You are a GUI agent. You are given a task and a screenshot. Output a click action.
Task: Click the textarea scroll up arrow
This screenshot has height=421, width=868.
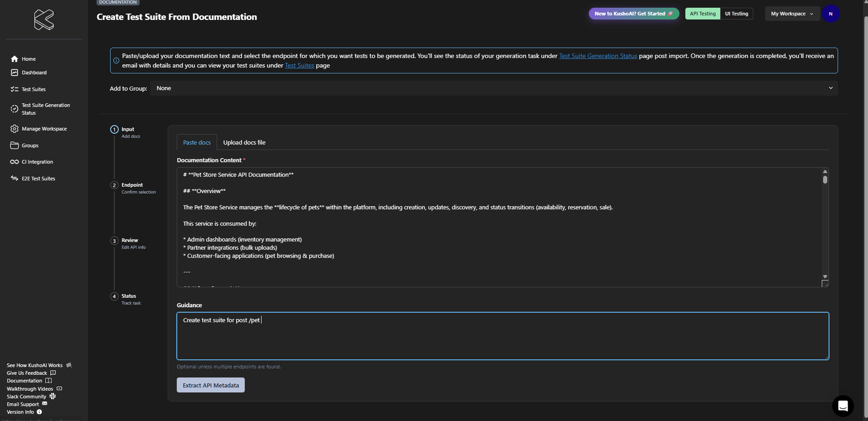tap(825, 171)
